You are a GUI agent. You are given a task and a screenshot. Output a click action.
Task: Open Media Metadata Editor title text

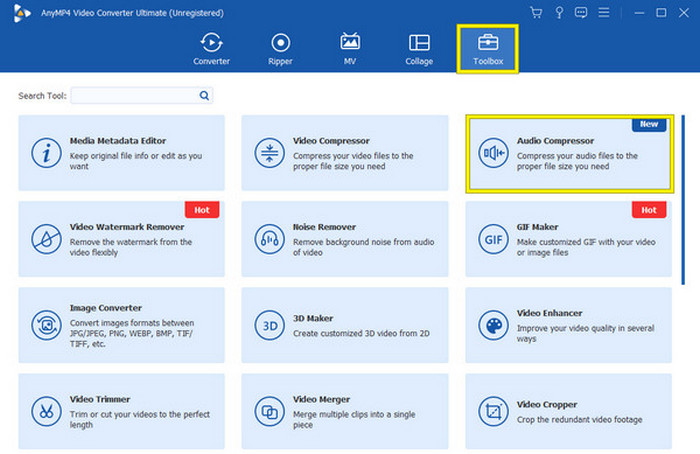coord(118,141)
